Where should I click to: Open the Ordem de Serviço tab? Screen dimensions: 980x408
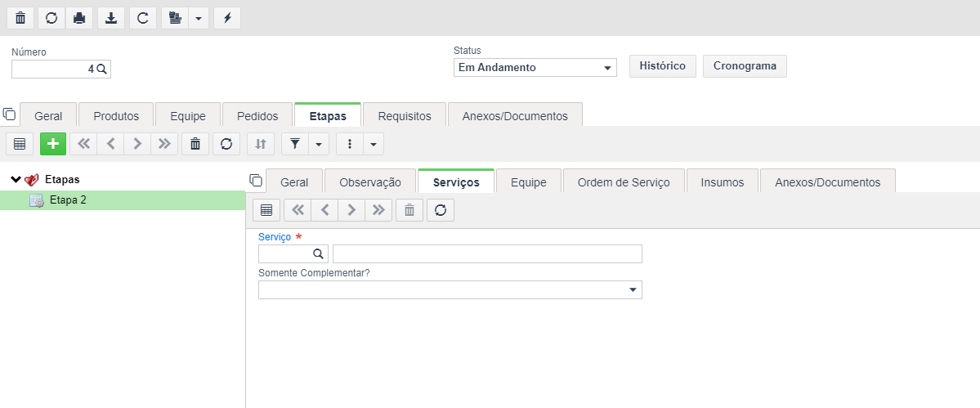pyautogui.click(x=624, y=182)
